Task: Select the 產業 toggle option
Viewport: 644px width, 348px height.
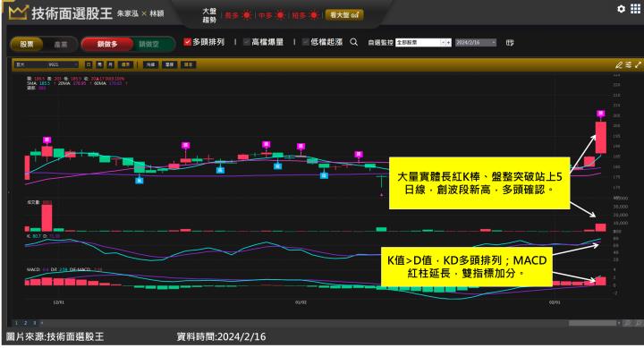Action: tap(61, 45)
